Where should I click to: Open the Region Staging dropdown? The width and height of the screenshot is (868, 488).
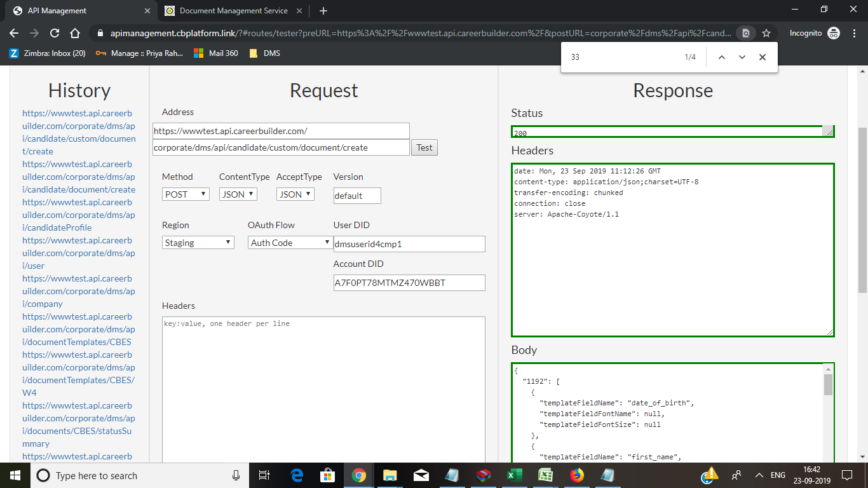point(198,243)
